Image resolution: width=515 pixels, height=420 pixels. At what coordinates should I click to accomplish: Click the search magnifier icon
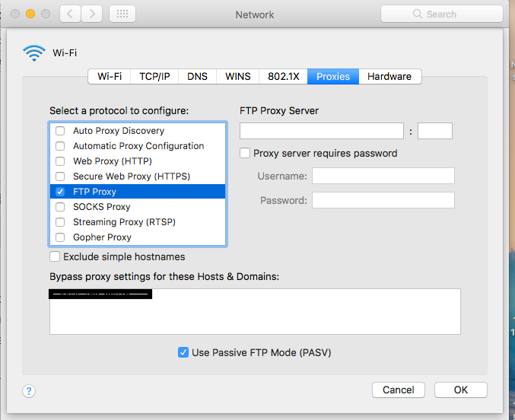pyautogui.click(x=418, y=14)
